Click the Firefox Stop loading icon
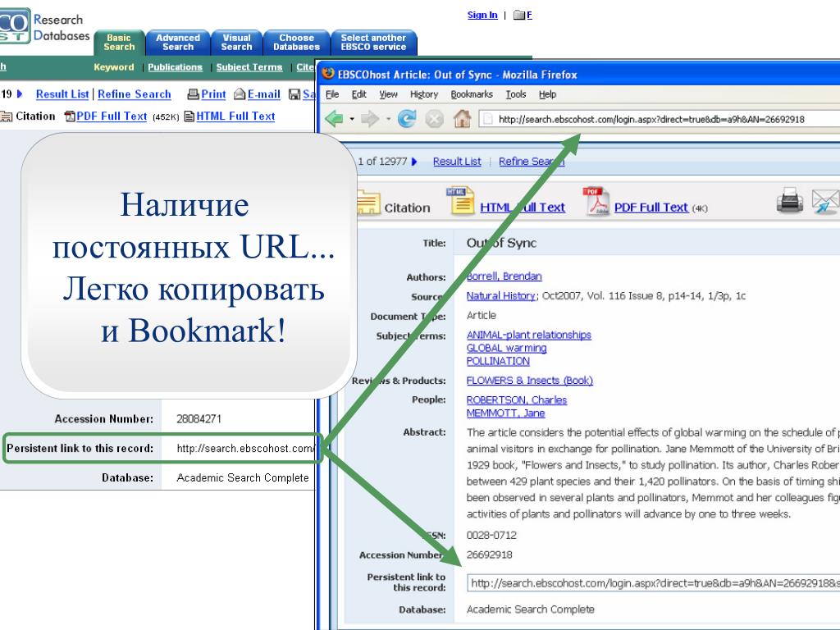840x630 pixels. click(x=435, y=118)
